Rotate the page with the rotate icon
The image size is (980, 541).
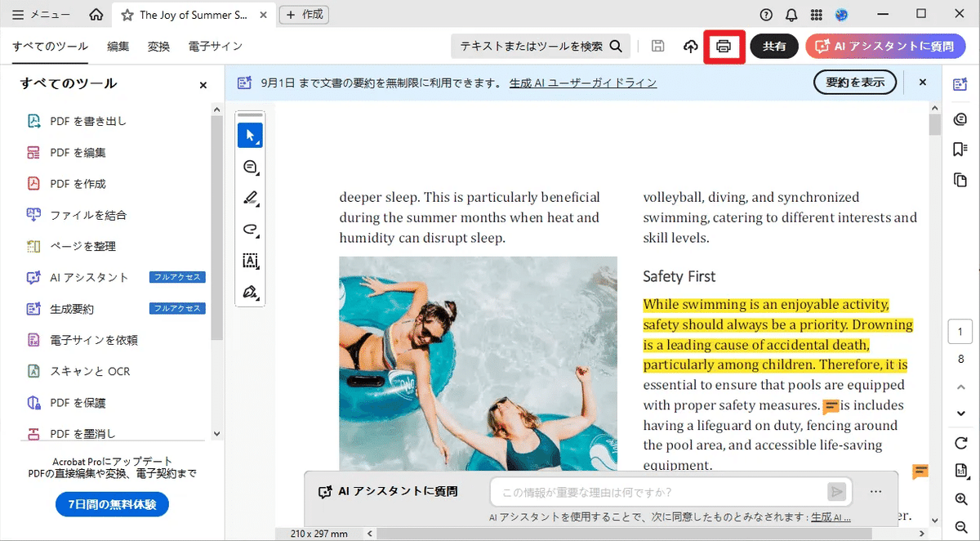point(961,443)
